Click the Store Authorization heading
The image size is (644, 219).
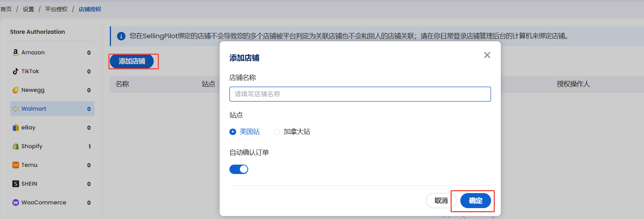(x=37, y=32)
